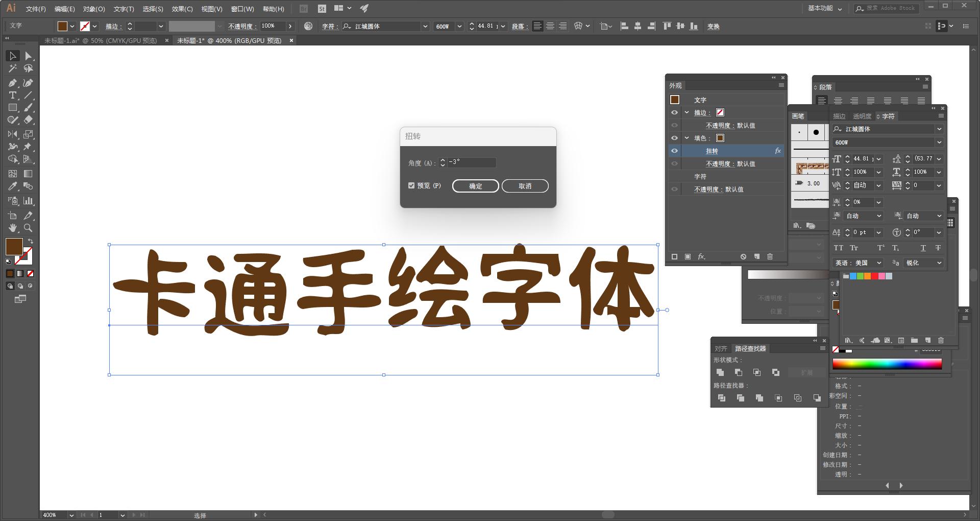Select the Hand tool
Image resolution: width=980 pixels, height=521 pixels.
(12, 228)
